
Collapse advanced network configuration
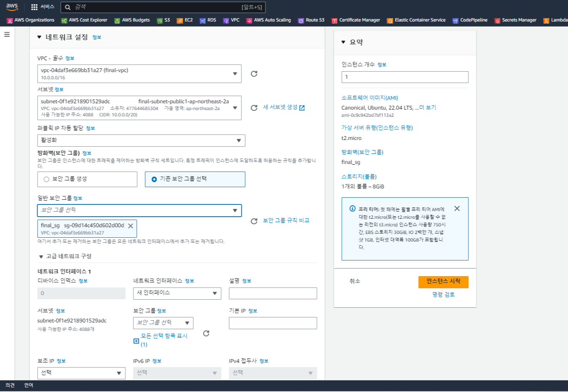point(41,257)
